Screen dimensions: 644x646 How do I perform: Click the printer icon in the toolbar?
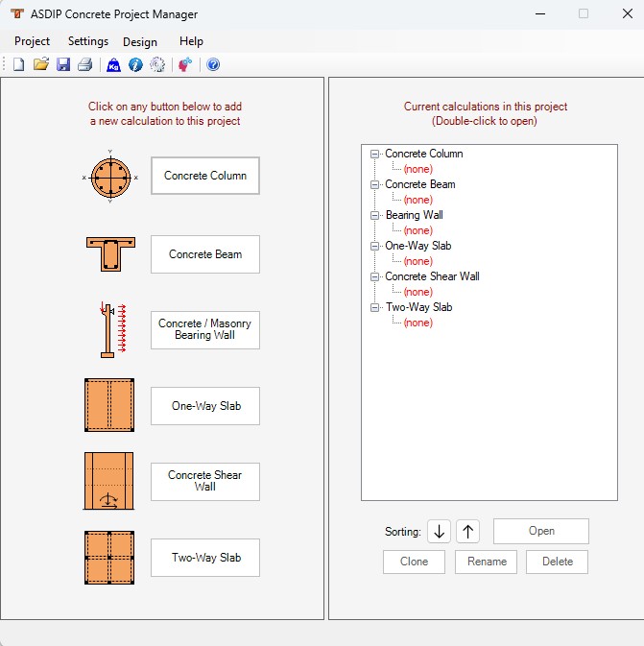(x=85, y=64)
